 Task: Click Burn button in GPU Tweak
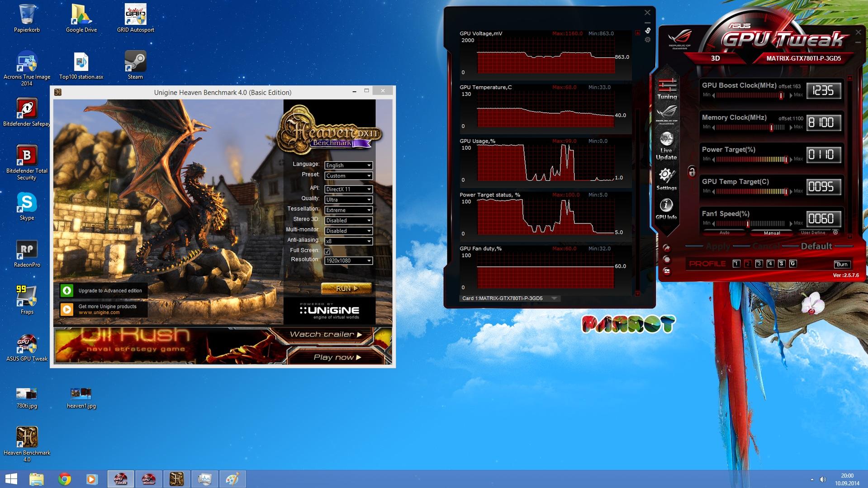842,265
